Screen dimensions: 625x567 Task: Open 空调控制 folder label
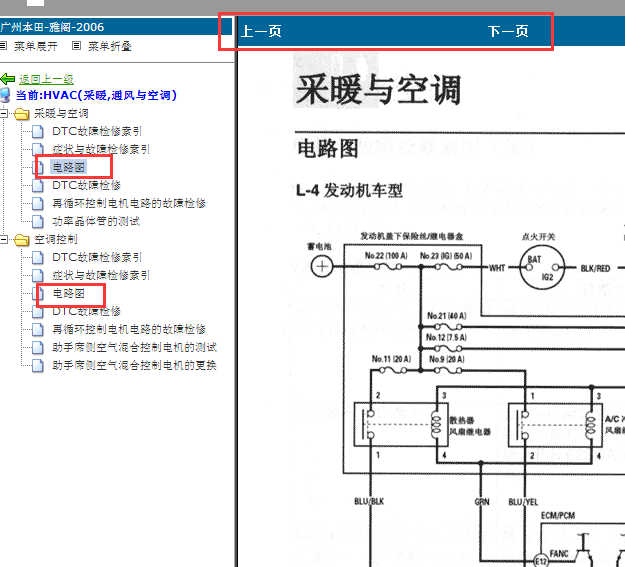(56, 240)
